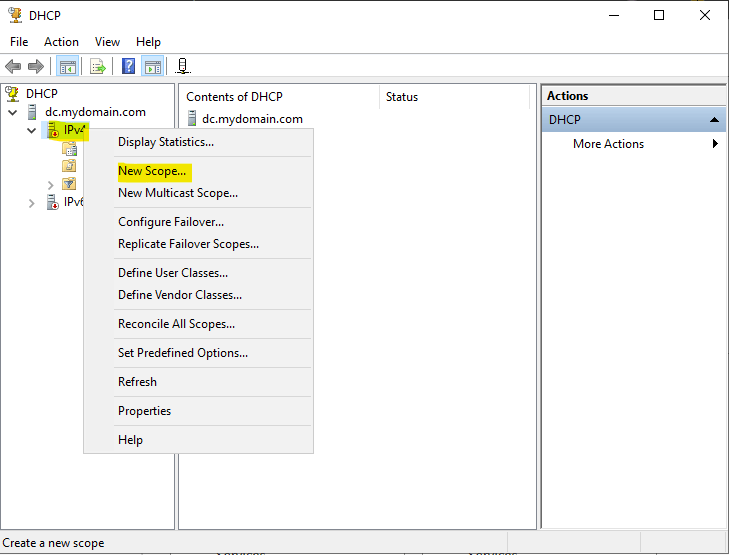Select Configure Failover... in the context menu
This screenshot has height=555, width=729.
171,222
